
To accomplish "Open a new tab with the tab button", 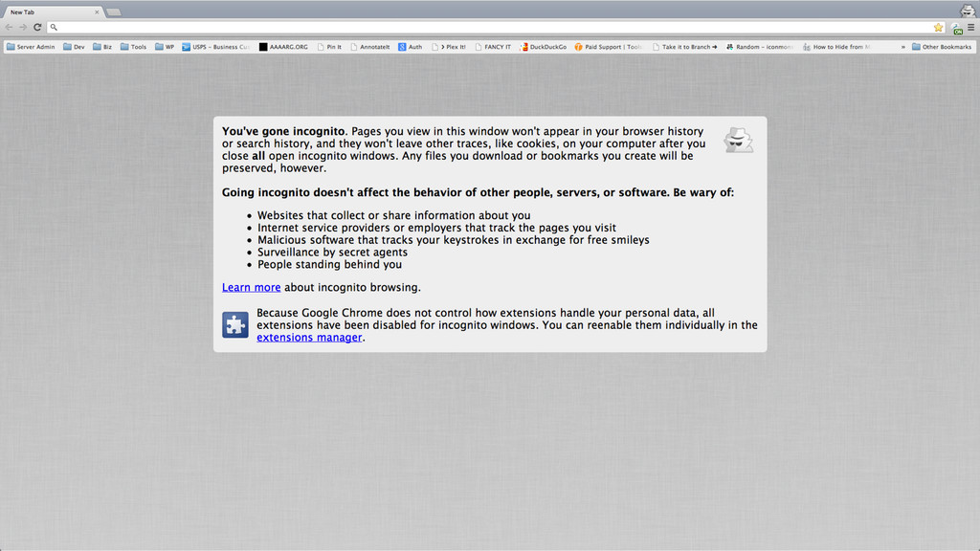I will [x=114, y=11].
